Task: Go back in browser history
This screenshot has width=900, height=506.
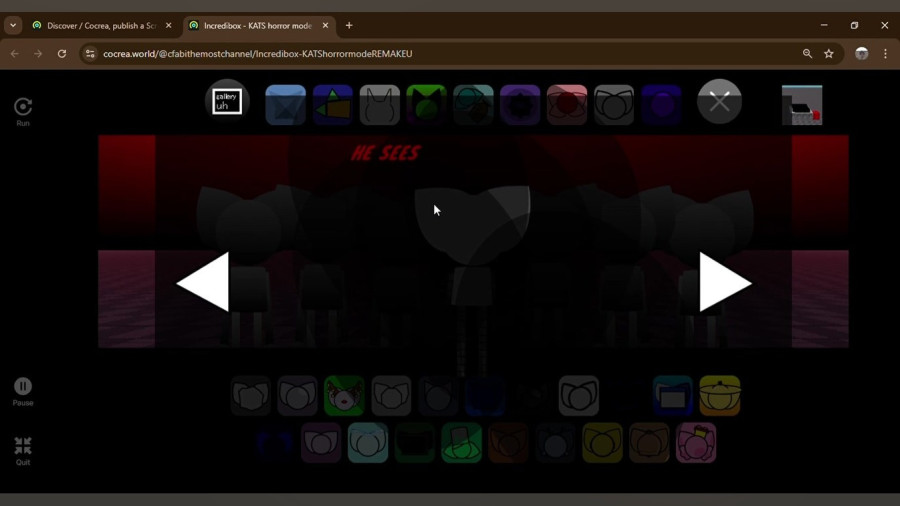Action: click(15, 53)
